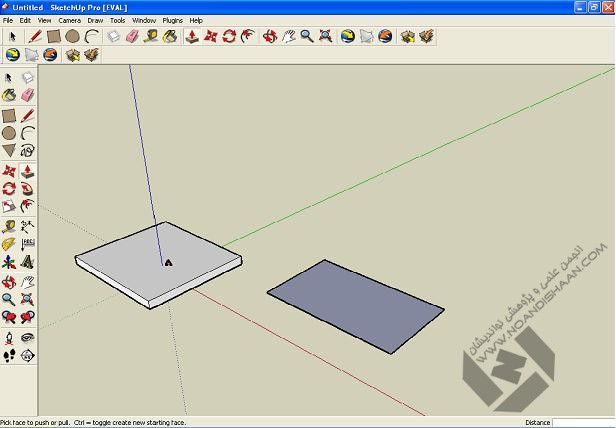Open the Window menu

(144, 20)
